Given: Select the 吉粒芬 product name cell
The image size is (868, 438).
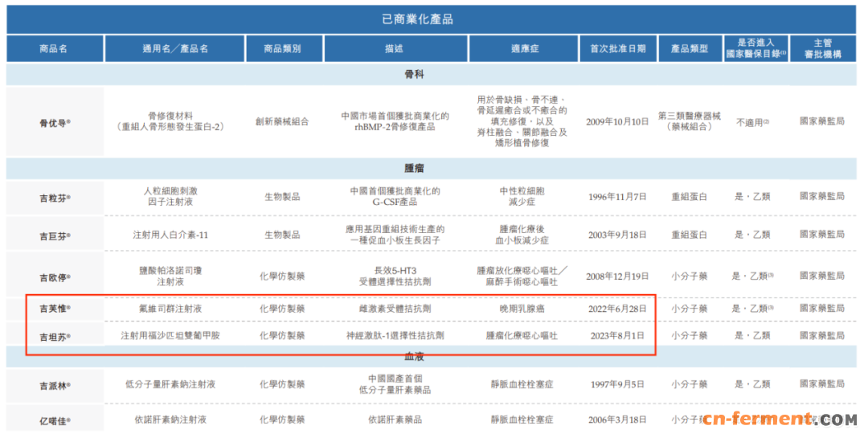Looking at the screenshot, I should click(x=55, y=197).
